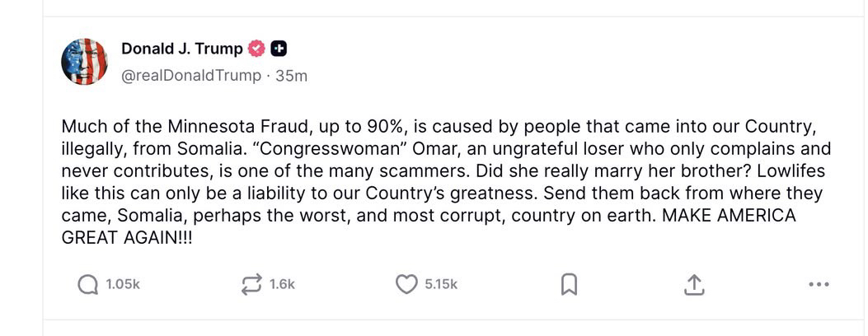Bookmark this post

(569, 284)
